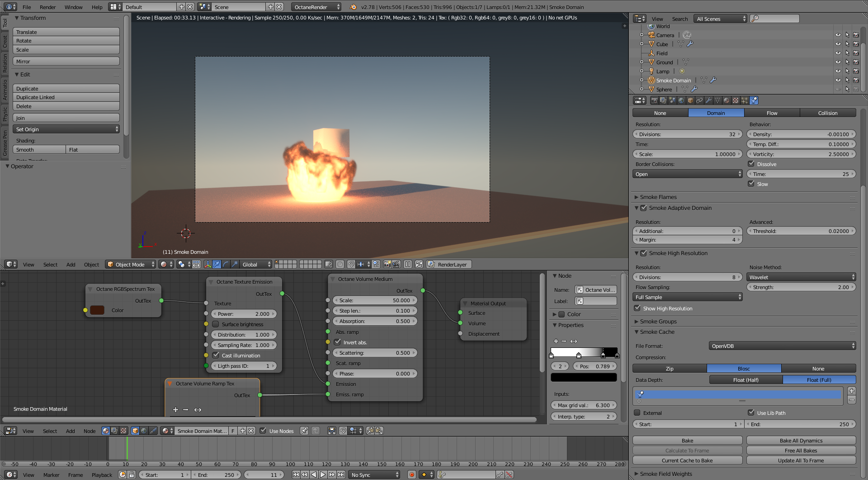This screenshot has width=868, height=480.
Task: Open the Particles properties tab icon
Action: (745, 100)
